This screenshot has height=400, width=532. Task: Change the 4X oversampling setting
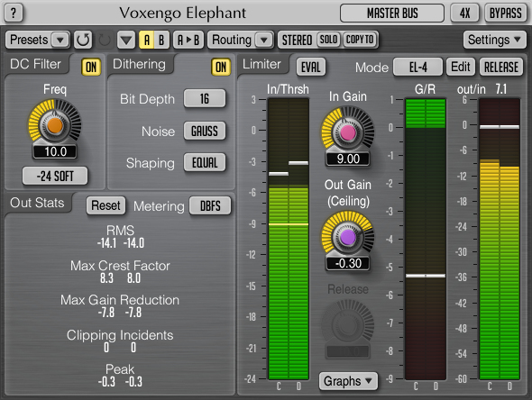click(464, 14)
